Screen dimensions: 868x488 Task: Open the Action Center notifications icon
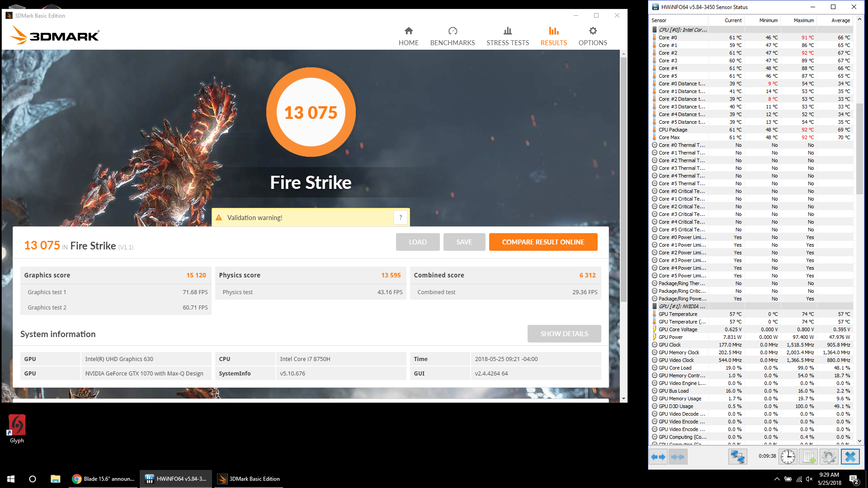pyautogui.click(x=854, y=479)
